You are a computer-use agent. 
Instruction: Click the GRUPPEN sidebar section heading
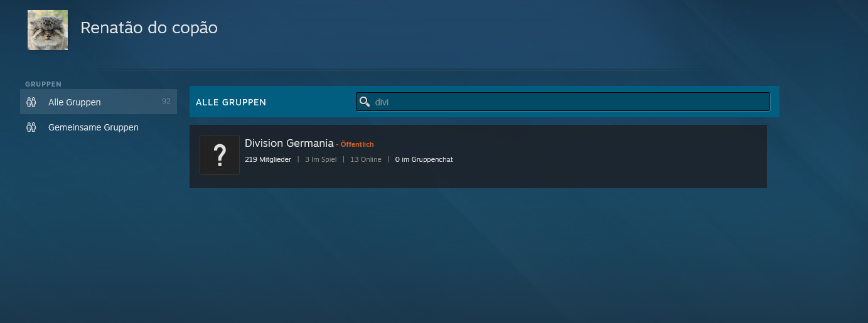[43, 83]
